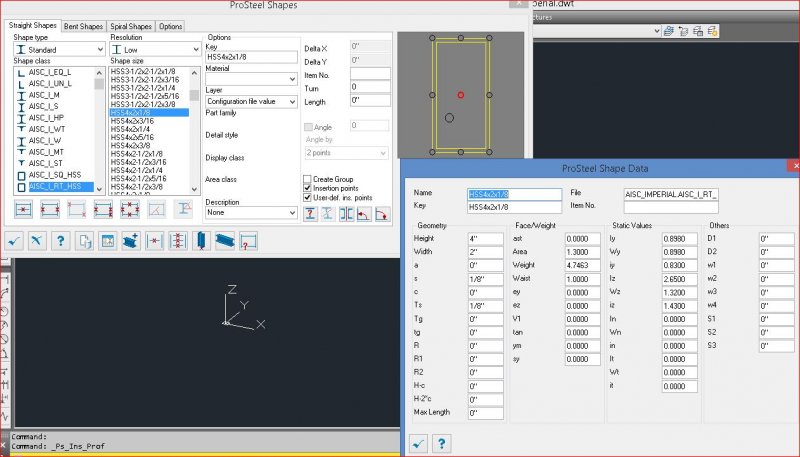Click the greyed I-beam icon beside the info icon
Viewport: 800px width, 457px height.
pyautogui.click(x=328, y=214)
